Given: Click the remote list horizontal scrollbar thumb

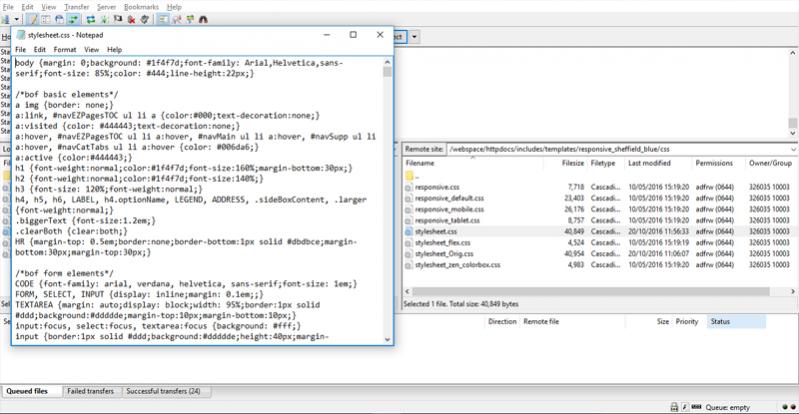Looking at the screenshot, I should click(591, 292).
